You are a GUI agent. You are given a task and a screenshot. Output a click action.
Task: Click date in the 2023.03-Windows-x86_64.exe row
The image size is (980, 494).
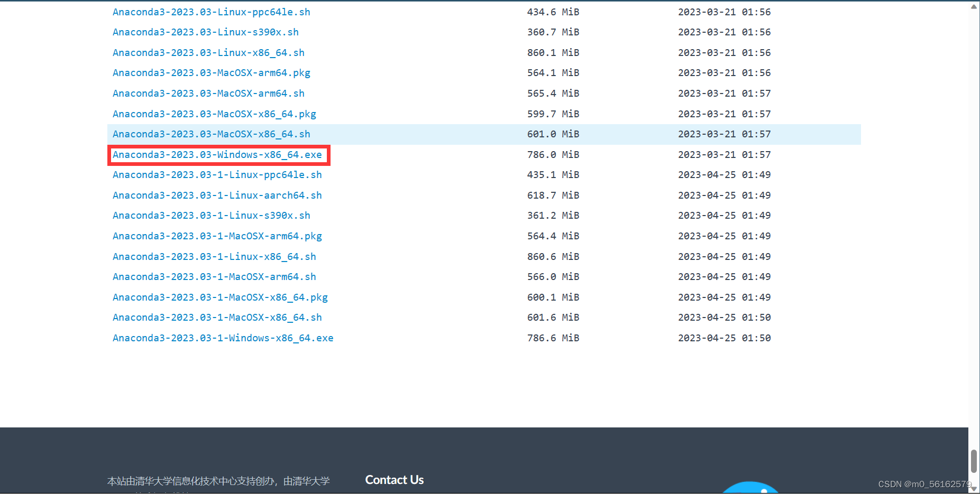[x=725, y=155]
